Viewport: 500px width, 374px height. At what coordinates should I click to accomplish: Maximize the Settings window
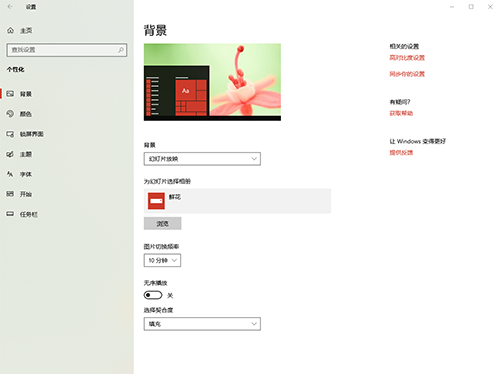471,7
